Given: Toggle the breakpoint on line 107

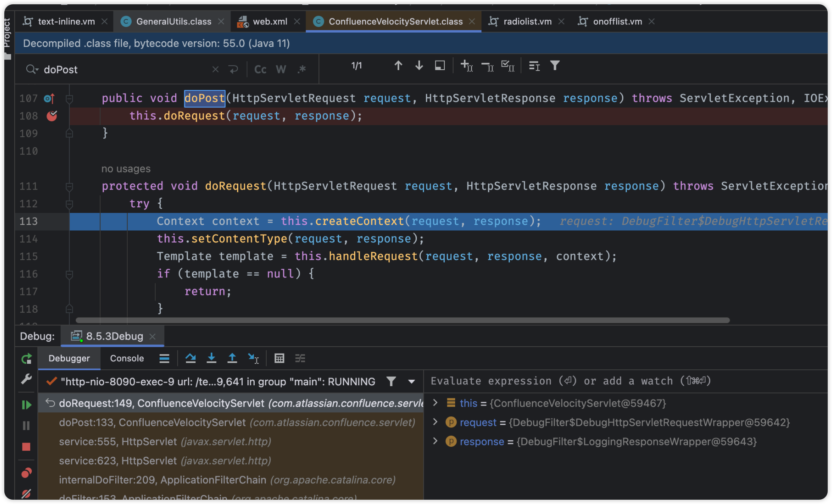Looking at the screenshot, I should pos(53,98).
